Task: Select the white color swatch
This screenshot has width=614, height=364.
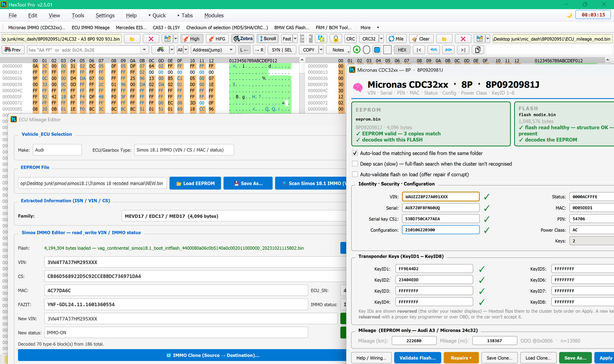Action: pos(388,50)
